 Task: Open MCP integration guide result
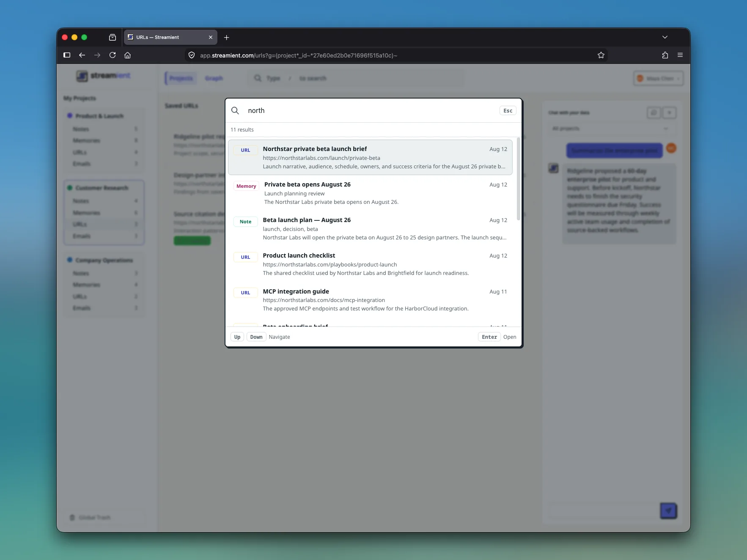point(370,299)
